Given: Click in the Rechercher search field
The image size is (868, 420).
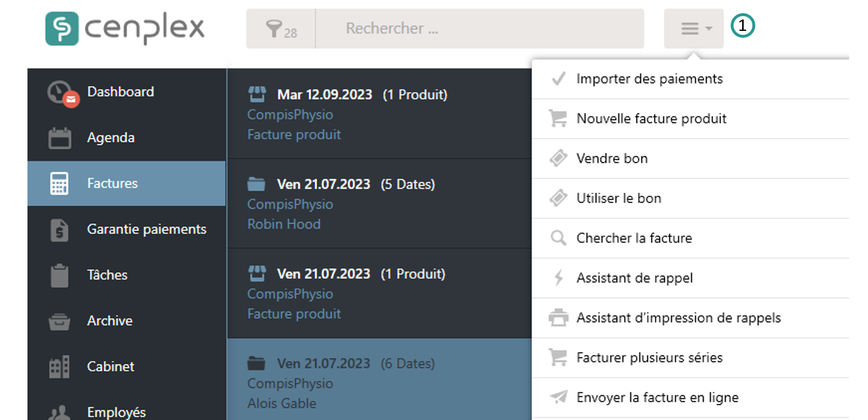Looking at the screenshot, I should click(479, 29).
